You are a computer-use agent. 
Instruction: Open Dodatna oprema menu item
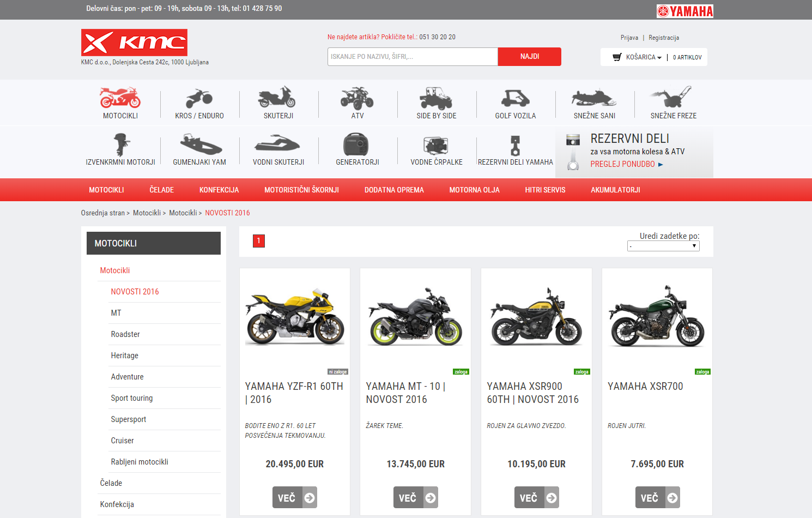click(394, 190)
